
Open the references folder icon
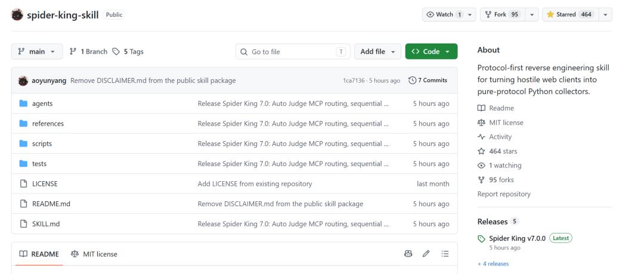pos(23,123)
